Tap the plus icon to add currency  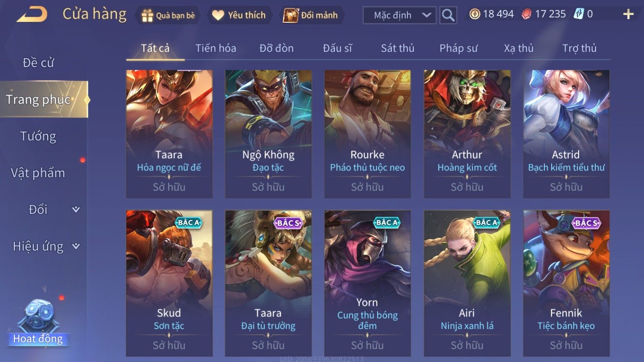[628, 14]
